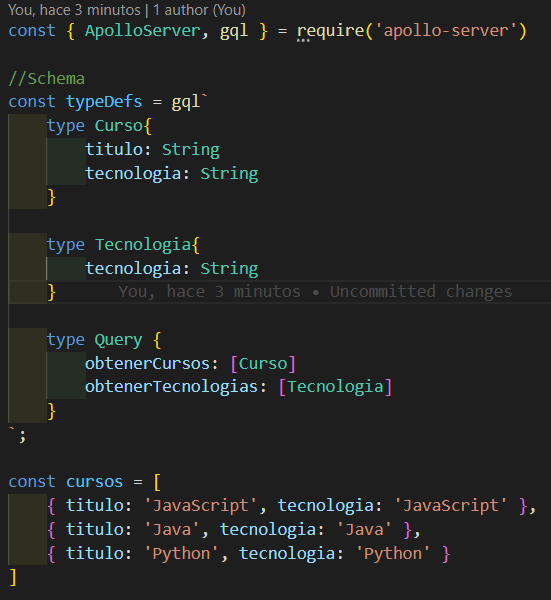Click the ApolloServer identifier in the require line

[x=142, y=31]
